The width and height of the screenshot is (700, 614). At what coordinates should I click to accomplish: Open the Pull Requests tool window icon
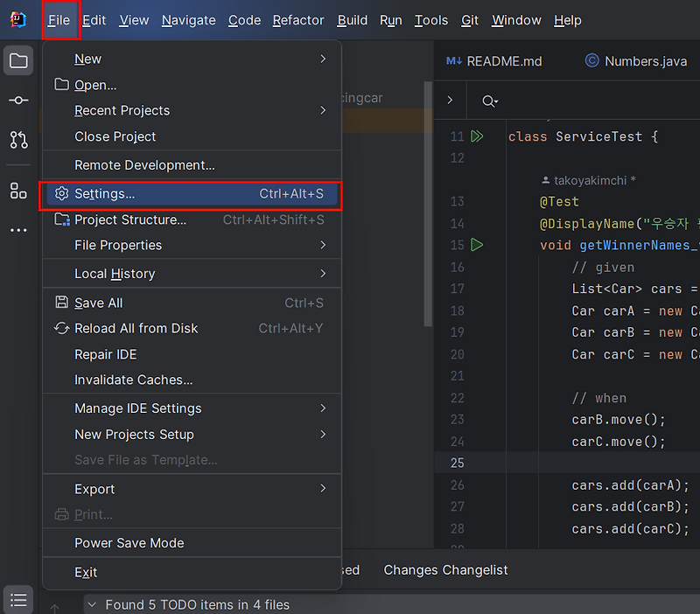point(18,140)
